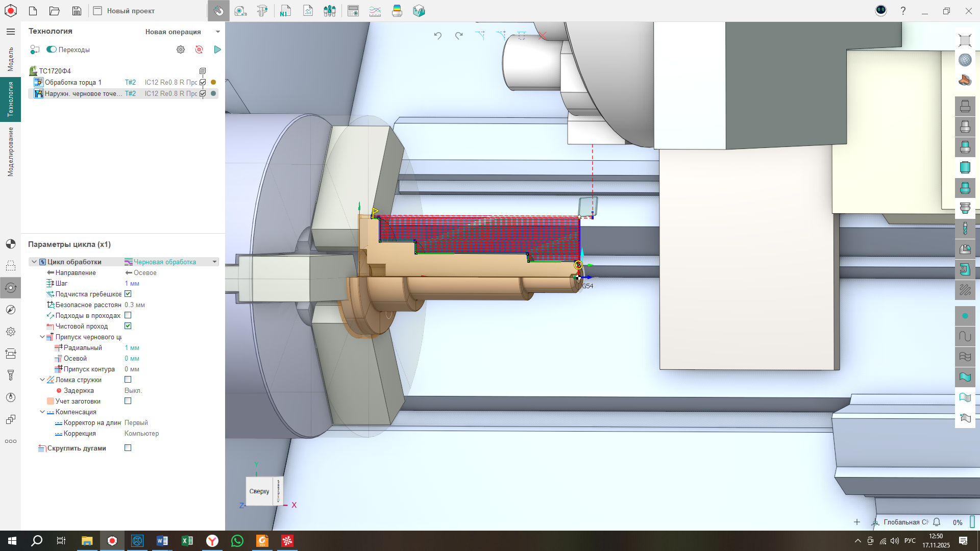Click the redo arrow in viewport toolbar
The height and width of the screenshot is (551, 980).
[459, 35]
